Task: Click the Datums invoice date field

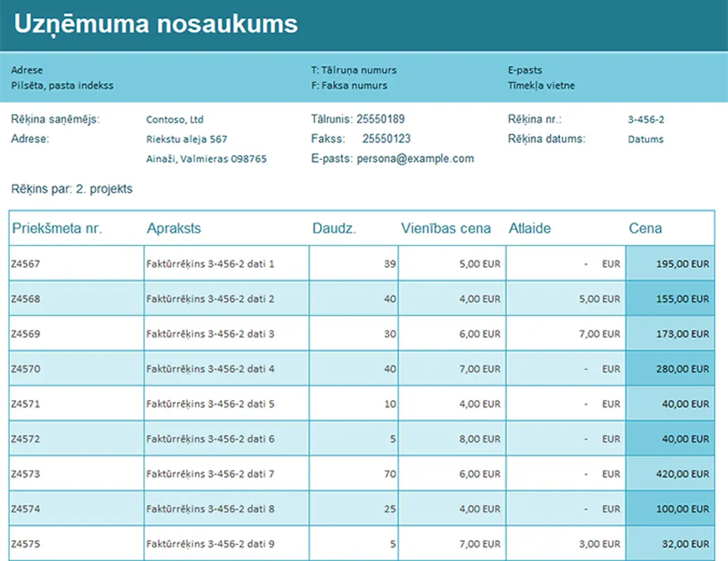Action: (645, 139)
